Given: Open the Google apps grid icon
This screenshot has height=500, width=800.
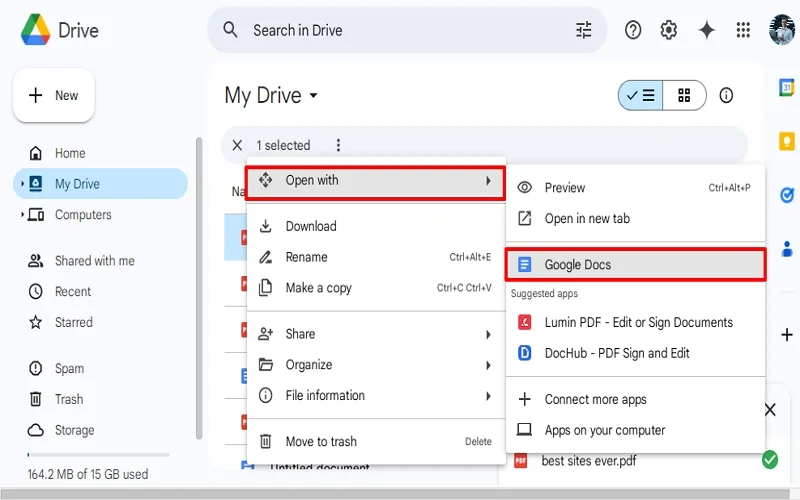Looking at the screenshot, I should click(x=743, y=30).
